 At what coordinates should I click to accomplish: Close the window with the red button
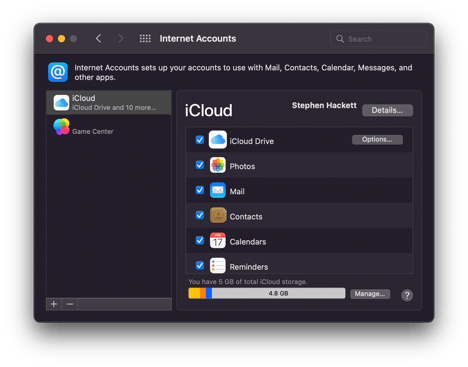(49, 39)
